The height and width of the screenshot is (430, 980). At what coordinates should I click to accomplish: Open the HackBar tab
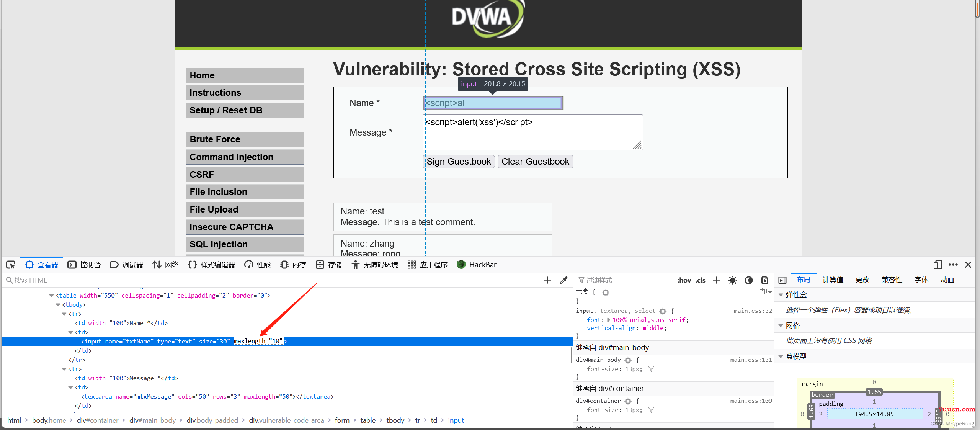pyautogui.click(x=477, y=265)
